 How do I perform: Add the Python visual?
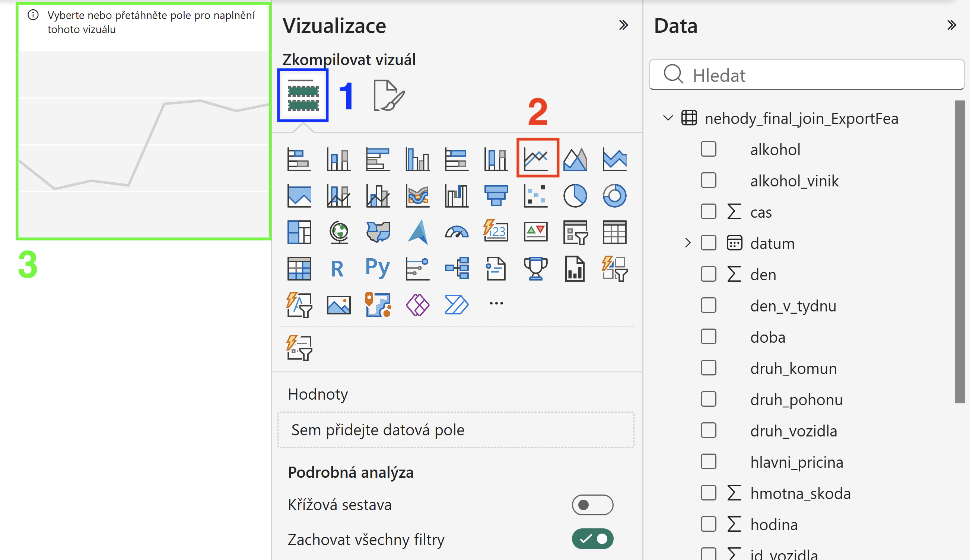click(378, 268)
